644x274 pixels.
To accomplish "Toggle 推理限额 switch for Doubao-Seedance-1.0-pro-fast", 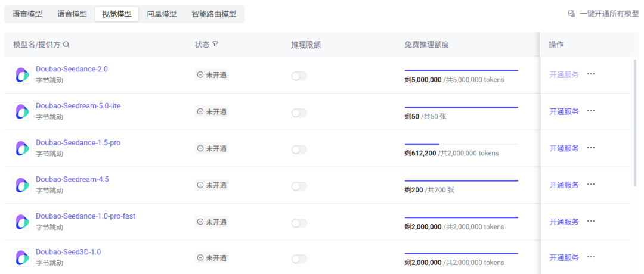I will (x=299, y=223).
